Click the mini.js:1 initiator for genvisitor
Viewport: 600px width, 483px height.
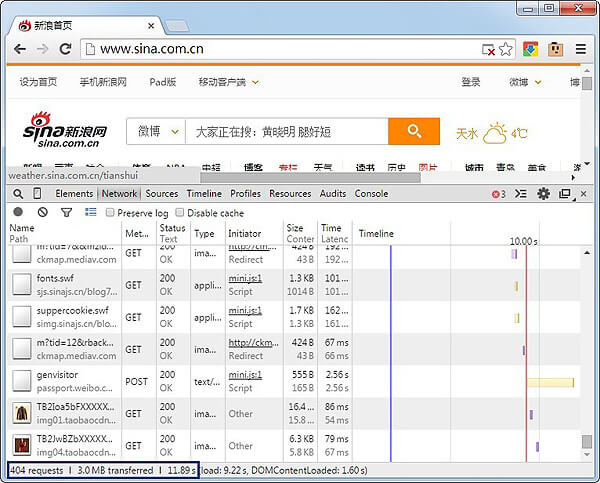245,375
